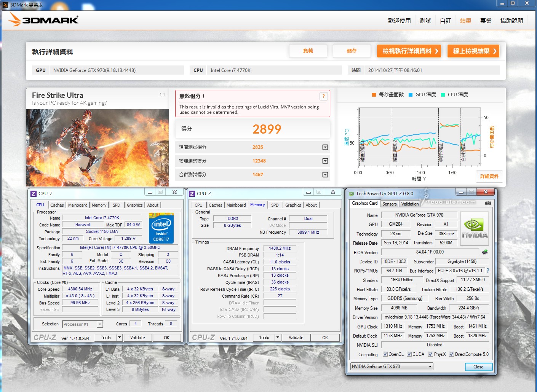The height and width of the screenshot is (392, 537).
Task: Click the help question mark in the invalid score box
Action: click(323, 96)
